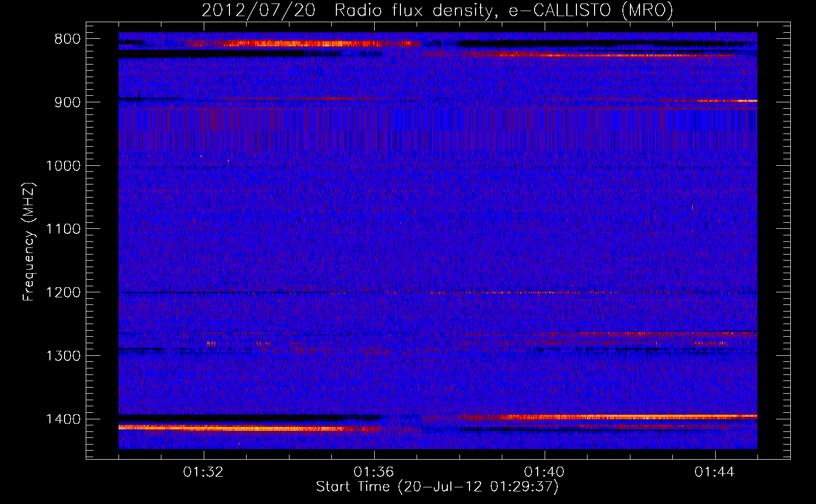Viewport: 816px width, 504px height.
Task: Click the thin 1200 MHz horizontal line
Action: point(438,293)
